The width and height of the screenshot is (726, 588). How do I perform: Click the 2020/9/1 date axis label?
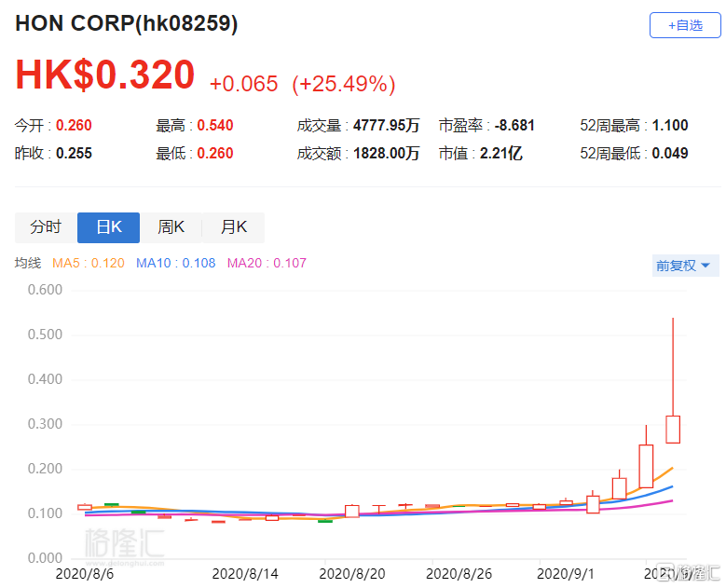tap(569, 571)
